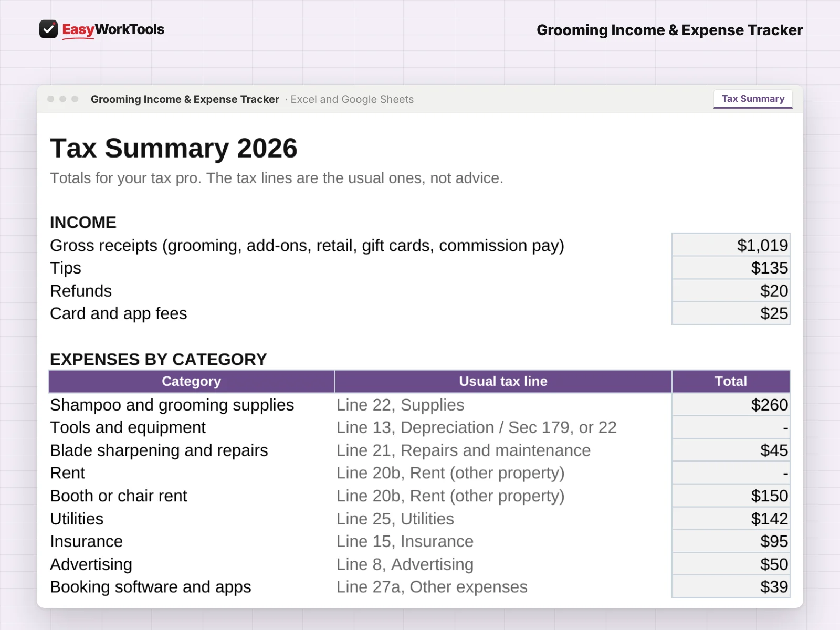Click the Refunds amount $20
Viewport: 840px width, 630px height.
click(x=731, y=291)
